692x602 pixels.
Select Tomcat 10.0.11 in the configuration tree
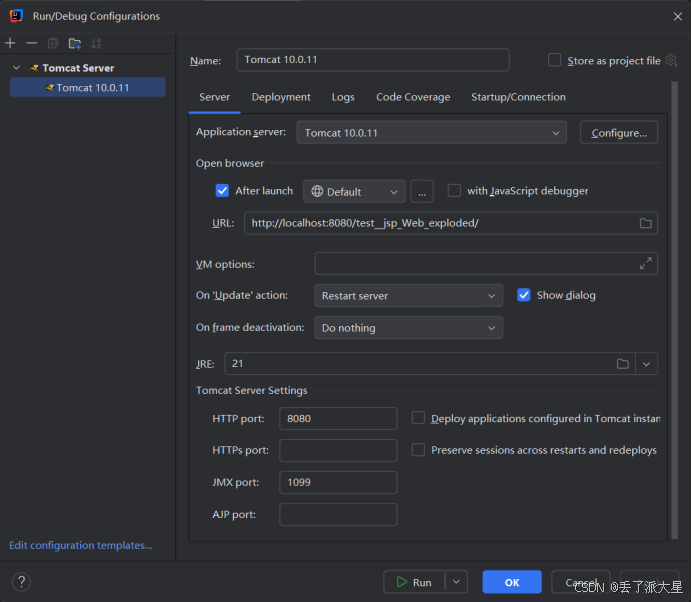[x=87, y=87]
